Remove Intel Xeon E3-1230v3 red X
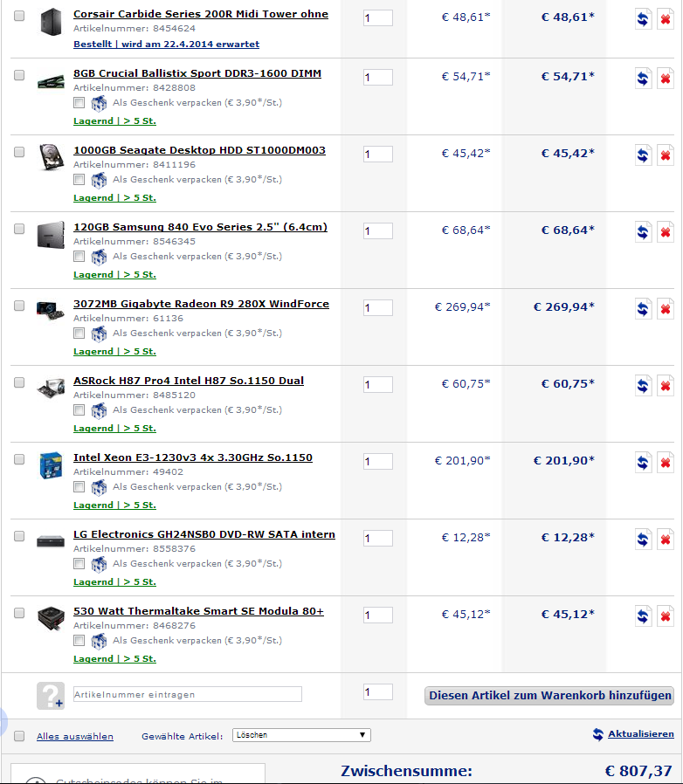Screen dimensions: 683x784 coord(666,463)
